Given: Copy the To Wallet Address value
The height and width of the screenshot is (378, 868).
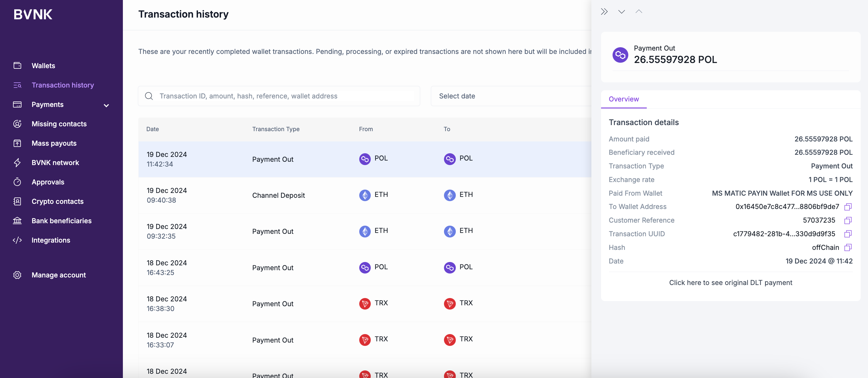Looking at the screenshot, I should [848, 207].
